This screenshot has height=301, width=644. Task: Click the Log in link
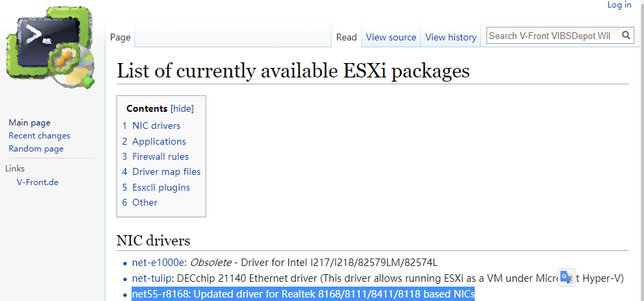click(x=619, y=5)
